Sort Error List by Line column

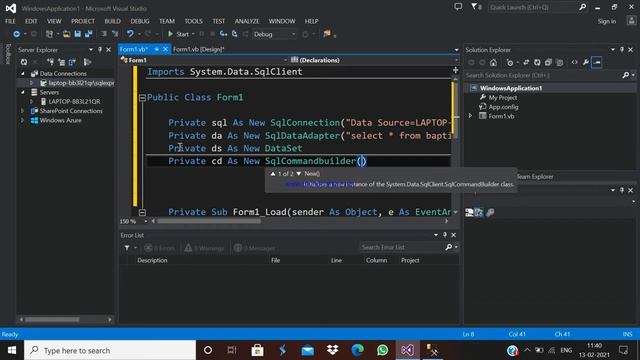click(336, 260)
